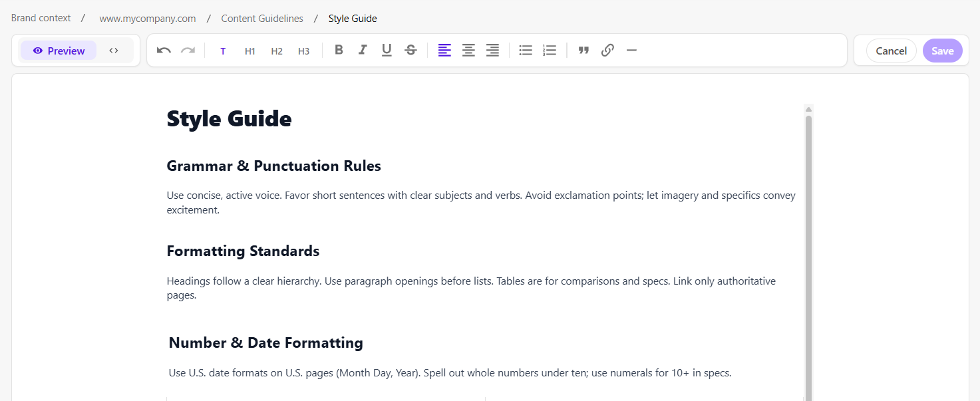
Task: Insert a numbered list
Action: tap(550, 51)
